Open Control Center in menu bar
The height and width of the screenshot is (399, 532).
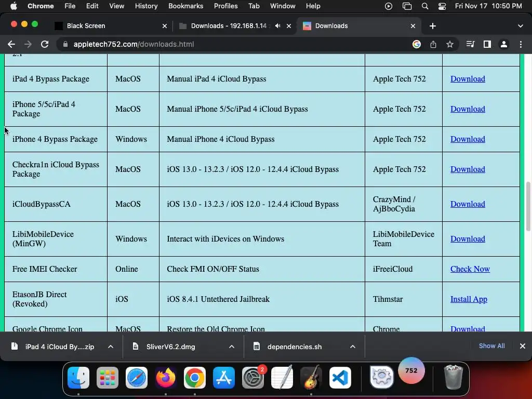(x=442, y=6)
